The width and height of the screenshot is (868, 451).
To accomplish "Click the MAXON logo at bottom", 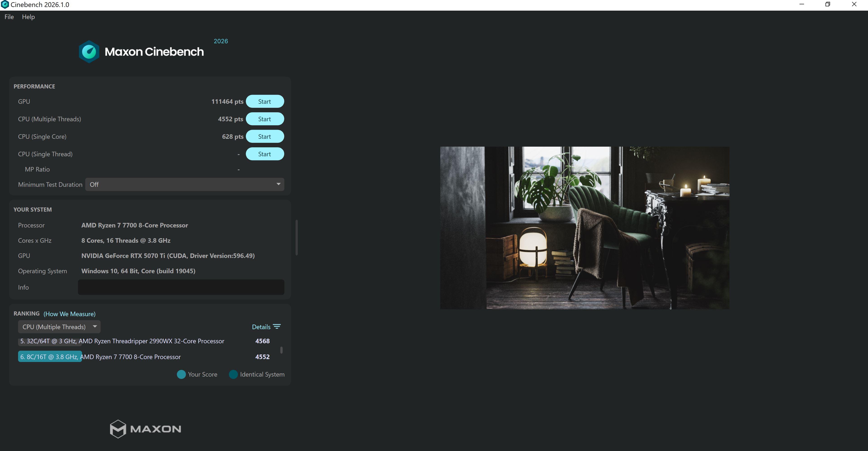I will pyautogui.click(x=146, y=429).
